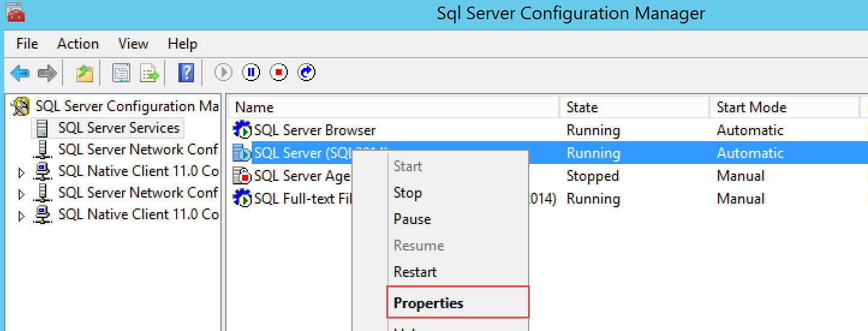This screenshot has width=868, height=331.
Task: Sort by the State column header
Action: click(x=634, y=108)
